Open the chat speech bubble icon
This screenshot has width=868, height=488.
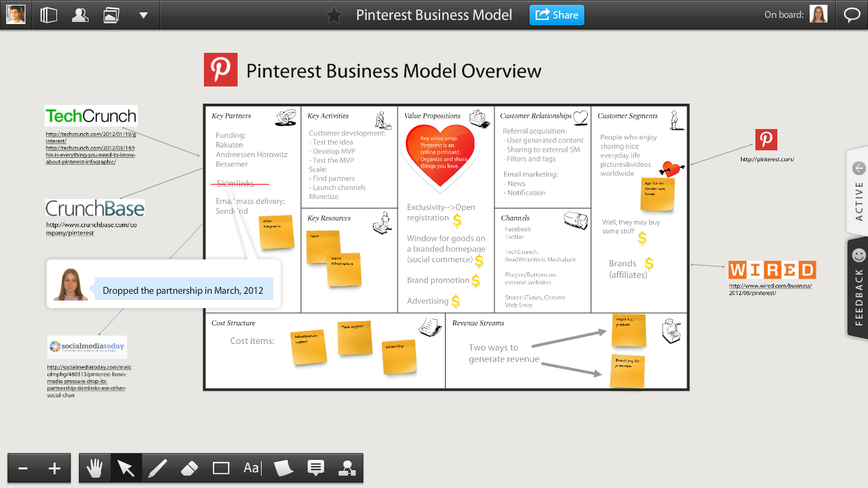[852, 15]
